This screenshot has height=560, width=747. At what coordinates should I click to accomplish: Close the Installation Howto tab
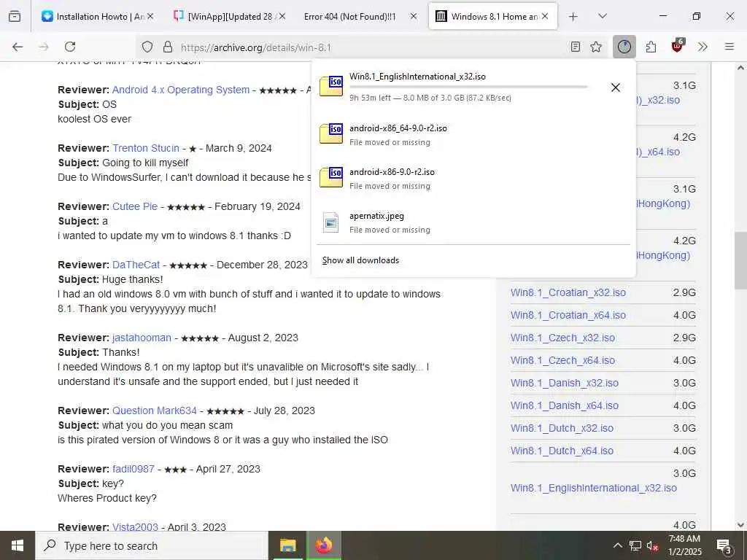150,16
